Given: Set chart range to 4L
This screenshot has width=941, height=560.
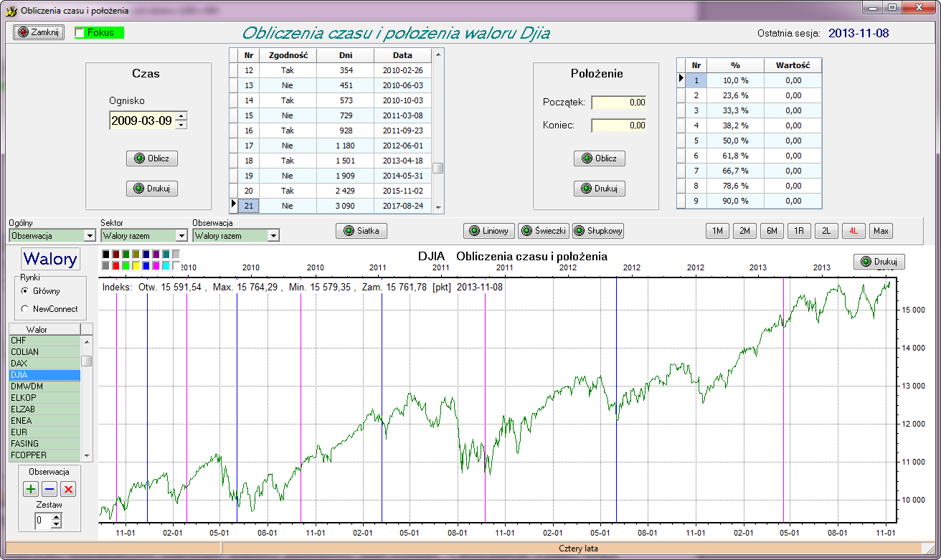Looking at the screenshot, I should click(854, 231).
